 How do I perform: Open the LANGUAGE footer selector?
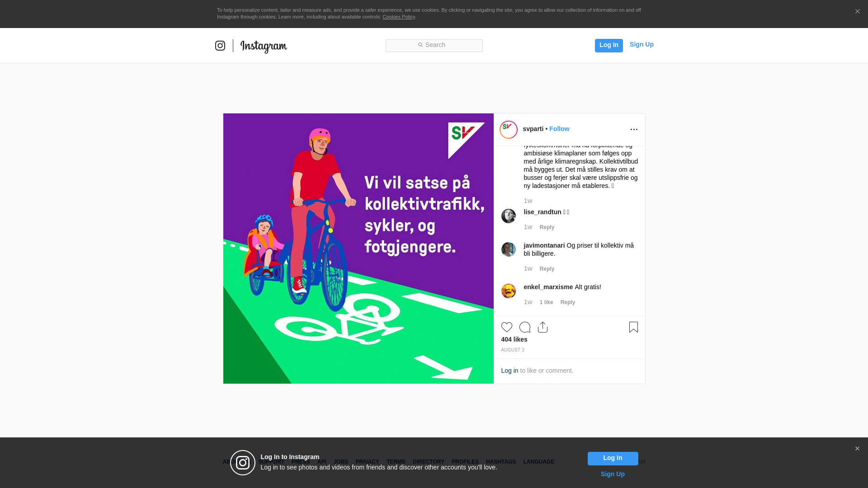pos(539,462)
